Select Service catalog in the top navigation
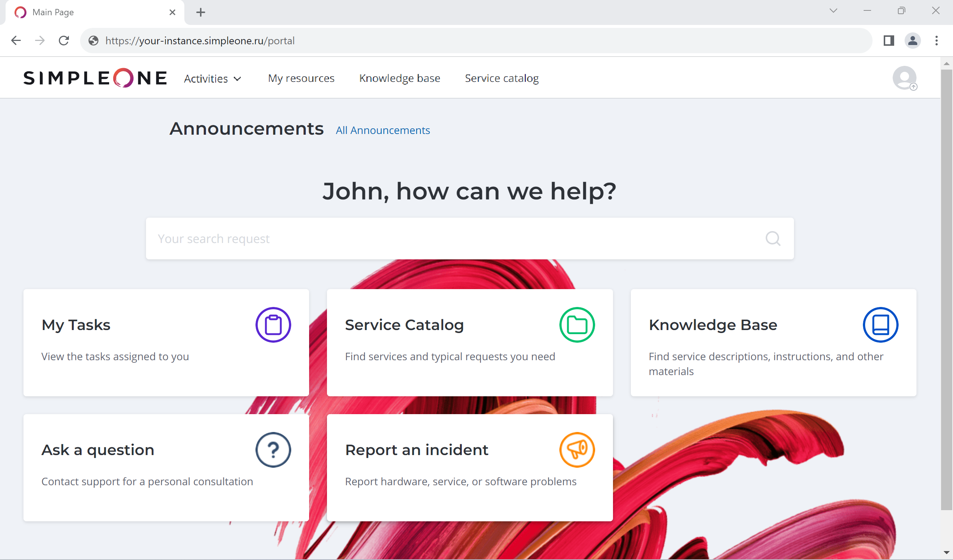The height and width of the screenshot is (560, 953). [x=502, y=78]
